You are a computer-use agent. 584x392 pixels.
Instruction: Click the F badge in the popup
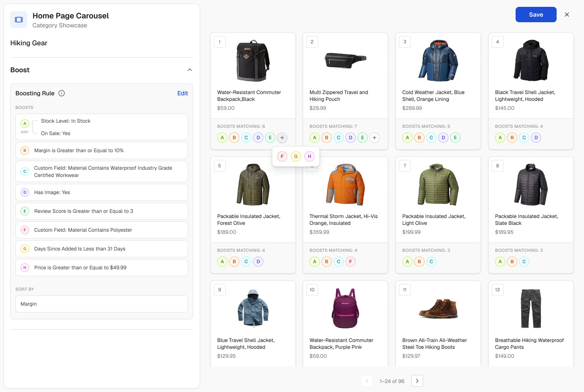point(282,156)
